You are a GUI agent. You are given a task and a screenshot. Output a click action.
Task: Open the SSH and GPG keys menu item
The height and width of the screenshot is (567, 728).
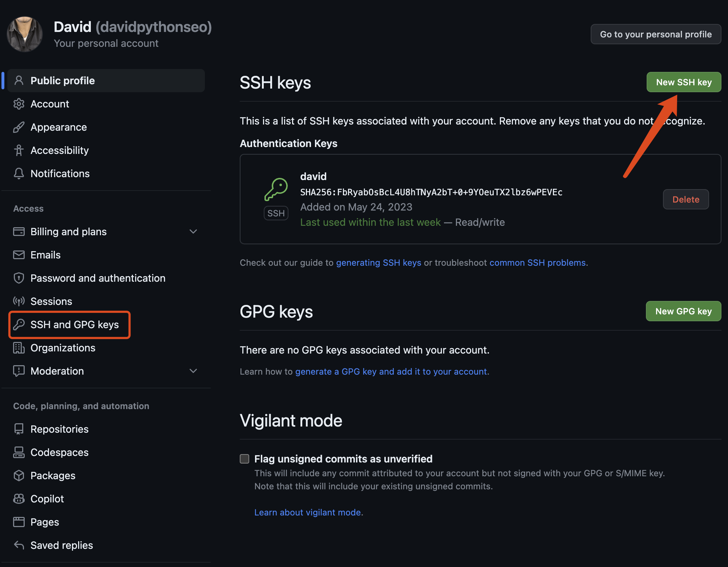click(74, 325)
